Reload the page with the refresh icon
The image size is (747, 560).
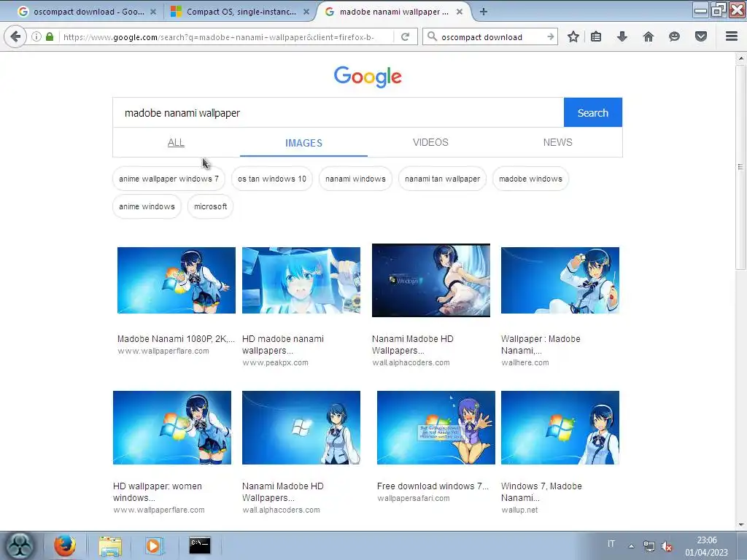point(405,36)
